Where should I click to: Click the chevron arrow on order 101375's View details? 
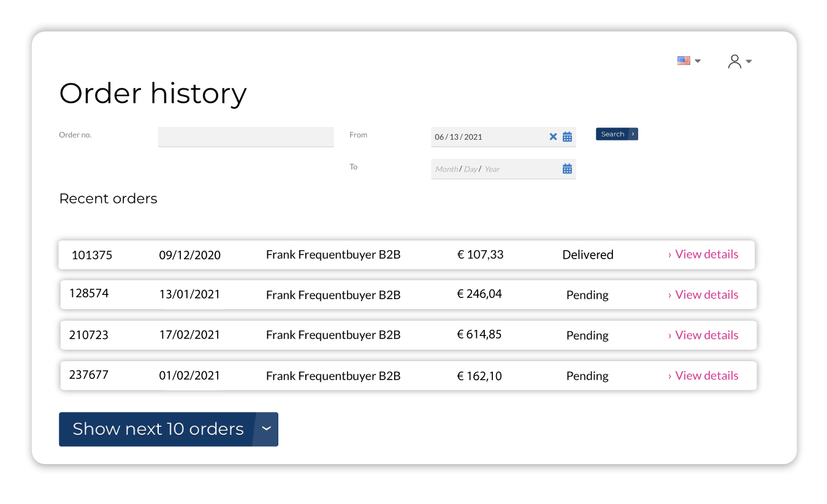(x=670, y=254)
